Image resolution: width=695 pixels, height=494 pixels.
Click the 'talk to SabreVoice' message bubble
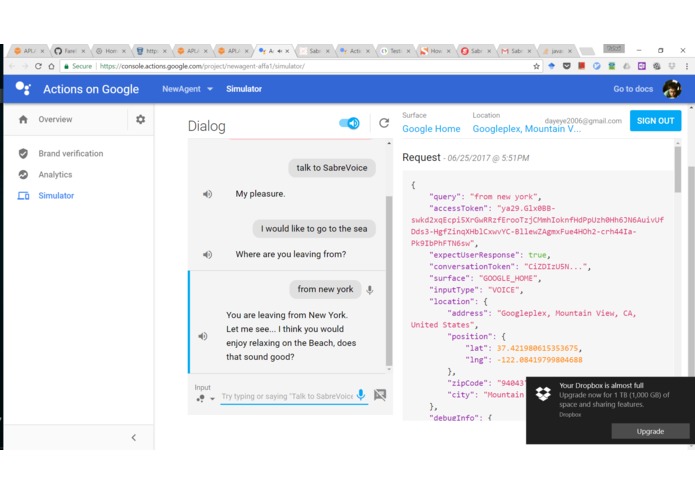pyautogui.click(x=332, y=168)
